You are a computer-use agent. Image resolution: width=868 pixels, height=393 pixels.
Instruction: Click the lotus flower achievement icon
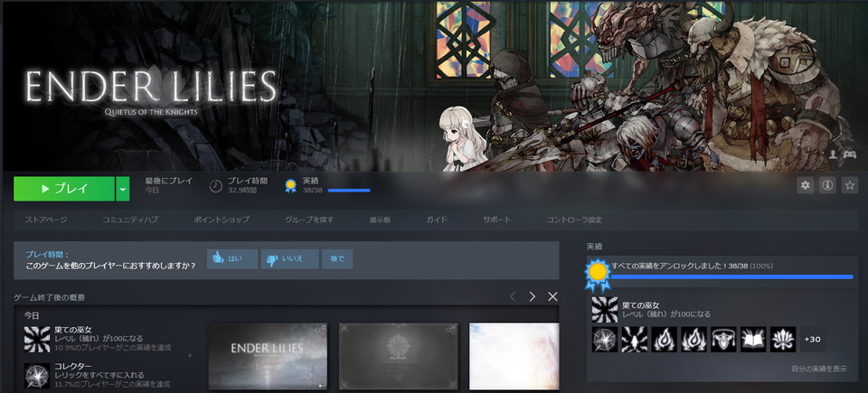(783, 340)
